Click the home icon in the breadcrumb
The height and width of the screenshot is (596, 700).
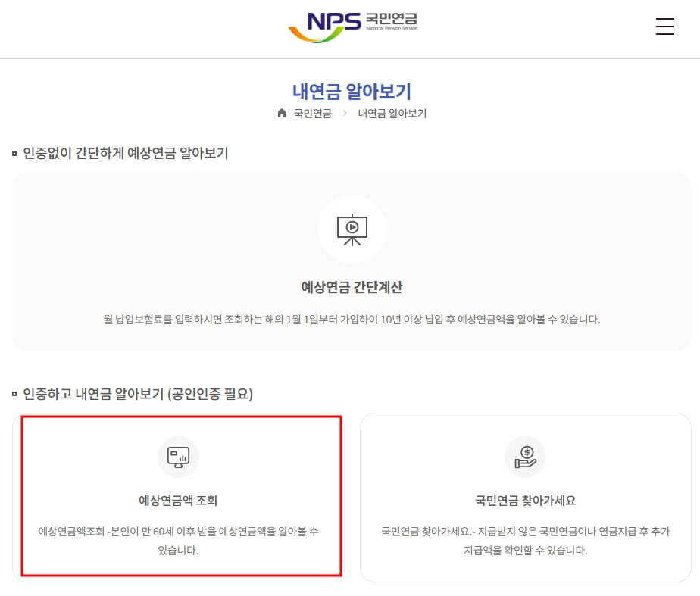click(281, 113)
